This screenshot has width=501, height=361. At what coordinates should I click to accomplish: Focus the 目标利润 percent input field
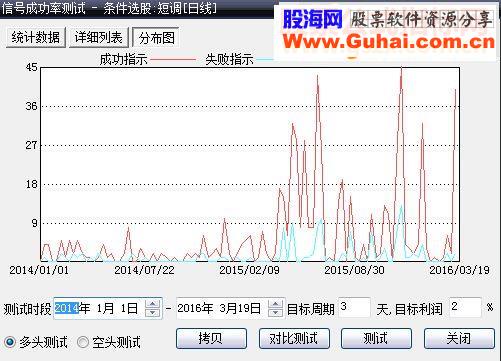(465, 307)
